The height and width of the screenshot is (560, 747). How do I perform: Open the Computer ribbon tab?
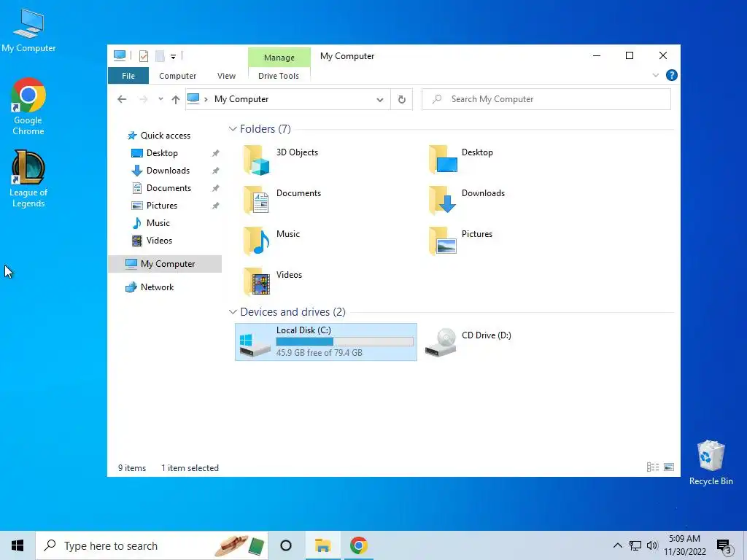pyautogui.click(x=178, y=76)
